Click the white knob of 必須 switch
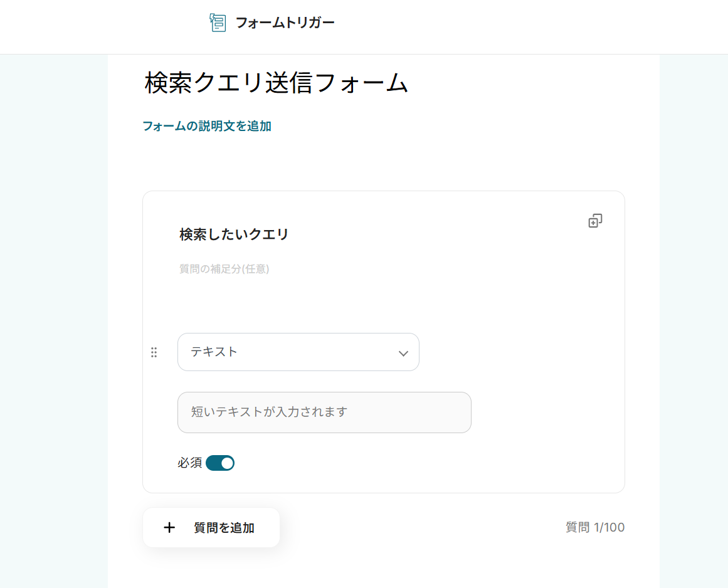 (x=227, y=463)
